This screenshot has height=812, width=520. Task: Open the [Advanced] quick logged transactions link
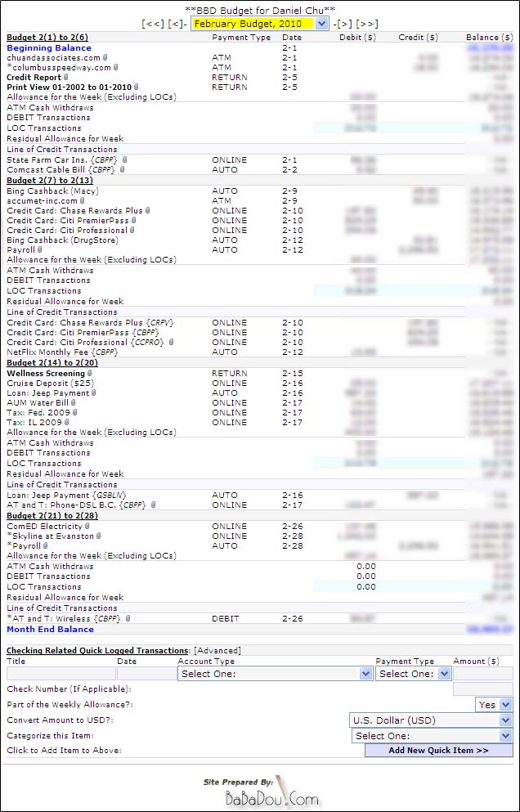[x=217, y=650]
